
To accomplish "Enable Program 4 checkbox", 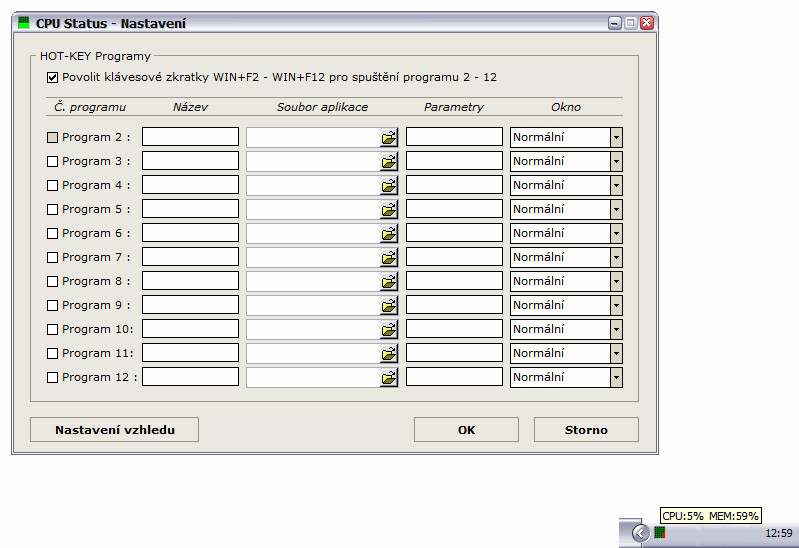I will click(x=52, y=186).
